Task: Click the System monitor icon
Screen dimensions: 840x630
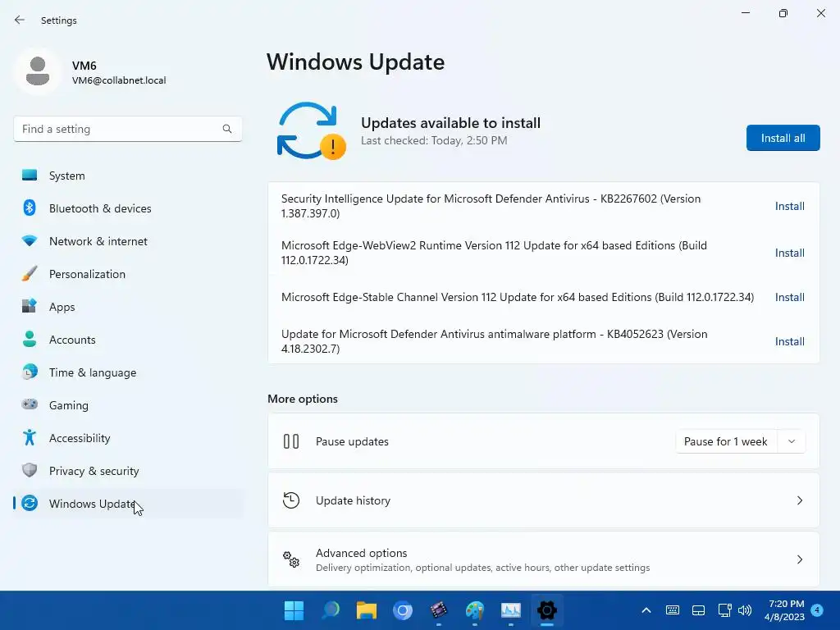Action: pyautogui.click(x=30, y=176)
